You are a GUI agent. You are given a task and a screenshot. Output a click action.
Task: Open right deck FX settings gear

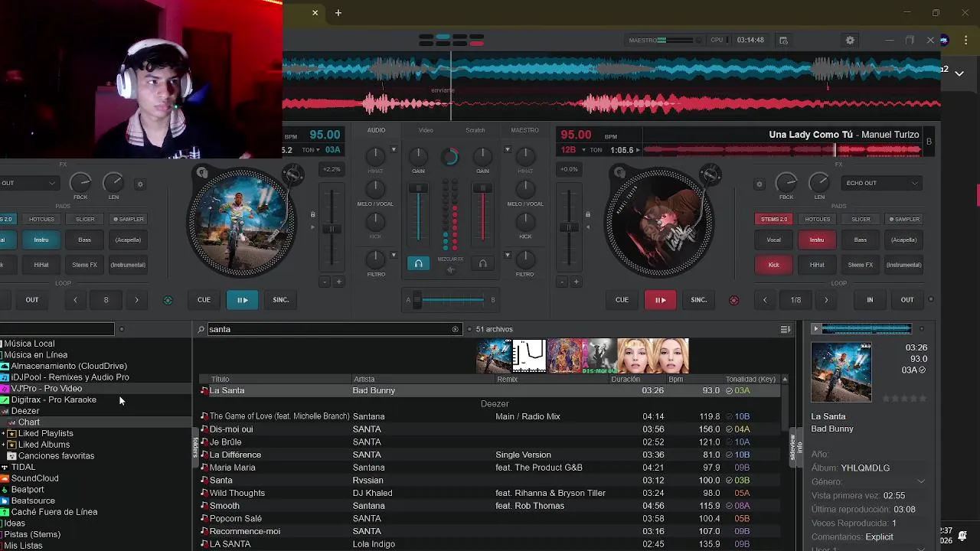759,184
